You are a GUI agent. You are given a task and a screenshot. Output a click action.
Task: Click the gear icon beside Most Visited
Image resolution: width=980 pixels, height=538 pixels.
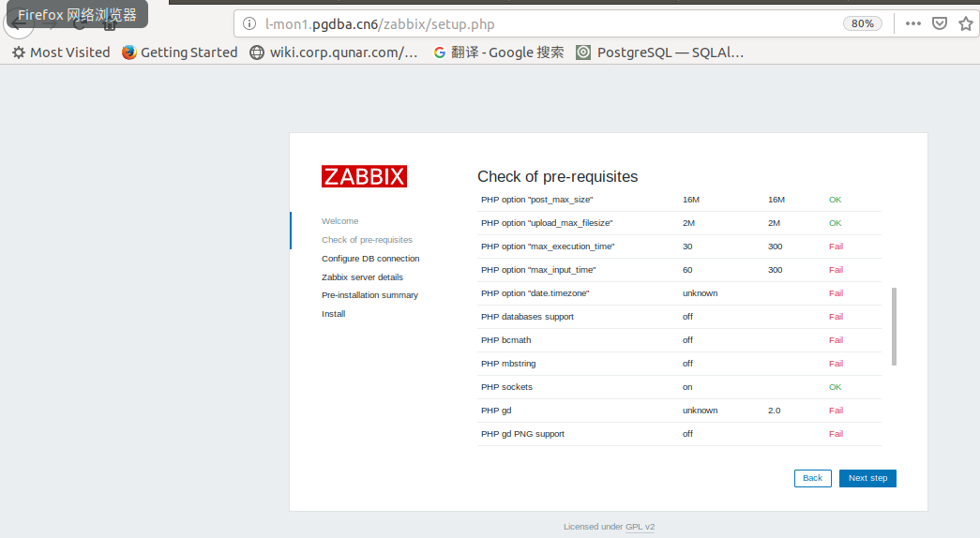click(x=19, y=52)
